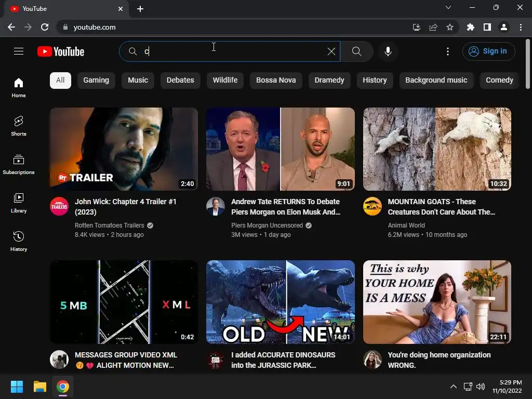Reload the page
The height and width of the screenshot is (399, 532).
pos(45,27)
